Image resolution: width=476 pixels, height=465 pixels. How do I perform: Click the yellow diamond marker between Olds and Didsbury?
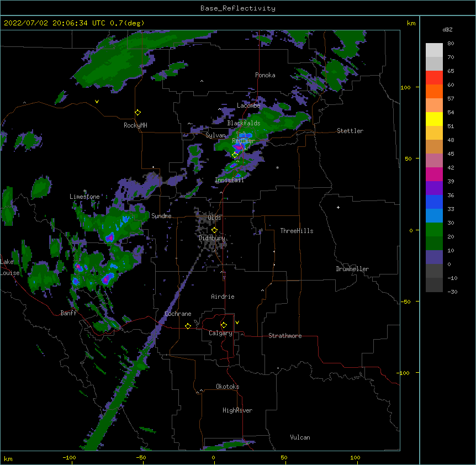(214, 230)
